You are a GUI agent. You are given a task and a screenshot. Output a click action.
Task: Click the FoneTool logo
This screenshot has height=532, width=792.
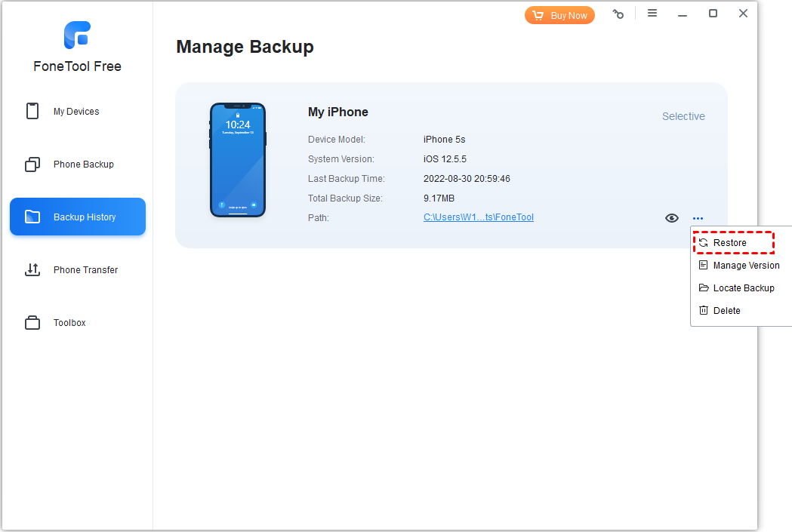tap(77, 35)
